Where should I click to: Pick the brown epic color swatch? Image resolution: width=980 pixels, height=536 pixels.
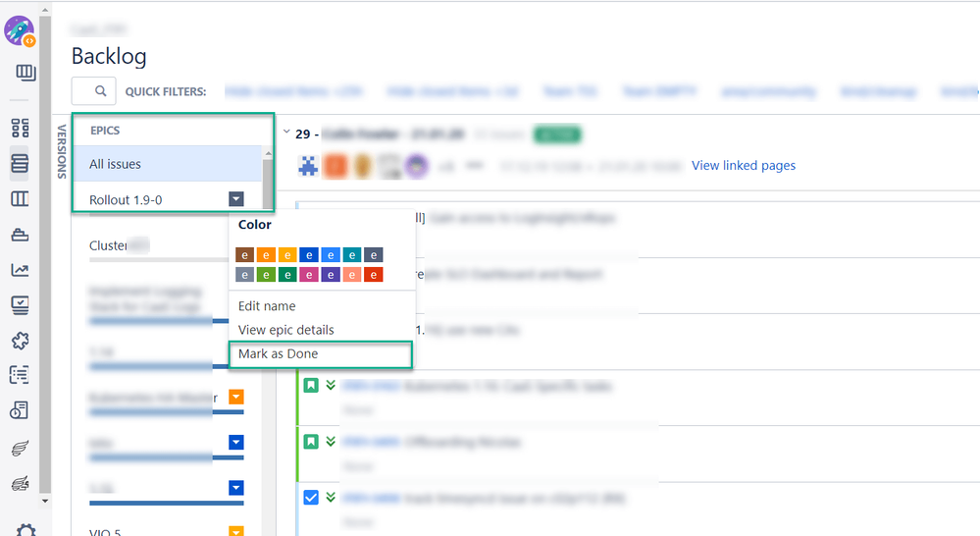point(245,254)
